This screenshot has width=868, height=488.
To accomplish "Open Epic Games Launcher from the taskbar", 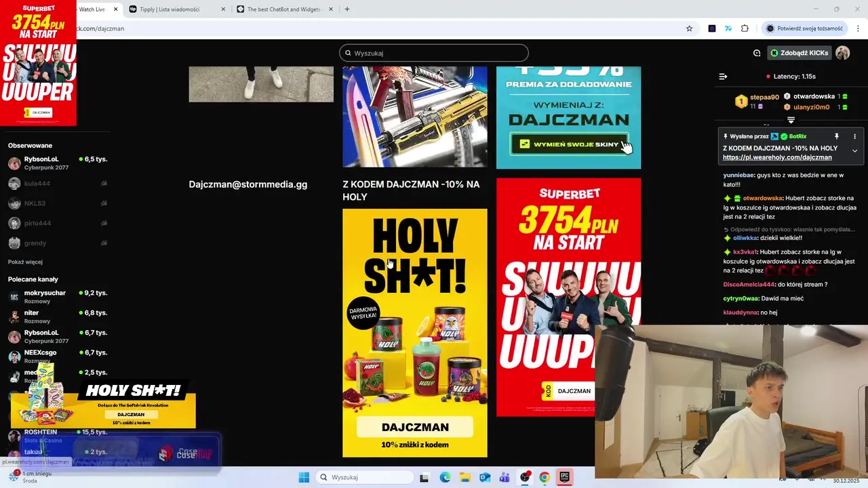I will point(564,477).
